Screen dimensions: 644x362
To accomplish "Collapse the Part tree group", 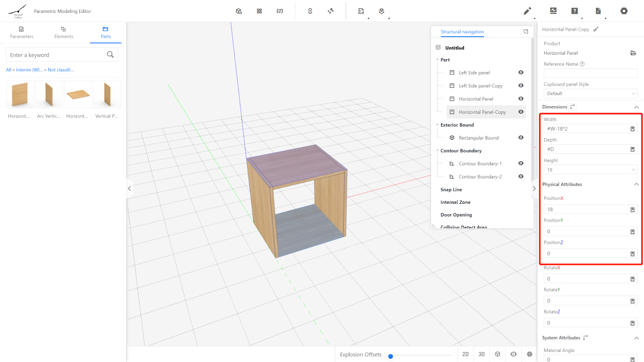I will [x=438, y=60].
